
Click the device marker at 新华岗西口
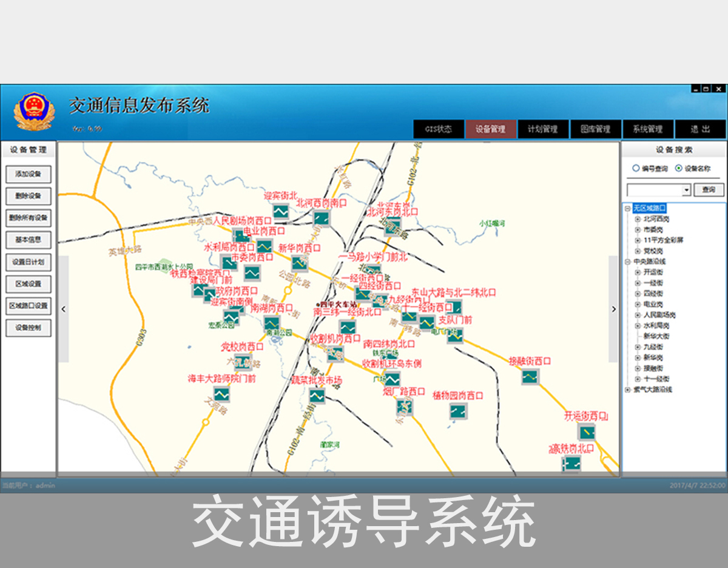[300, 264]
